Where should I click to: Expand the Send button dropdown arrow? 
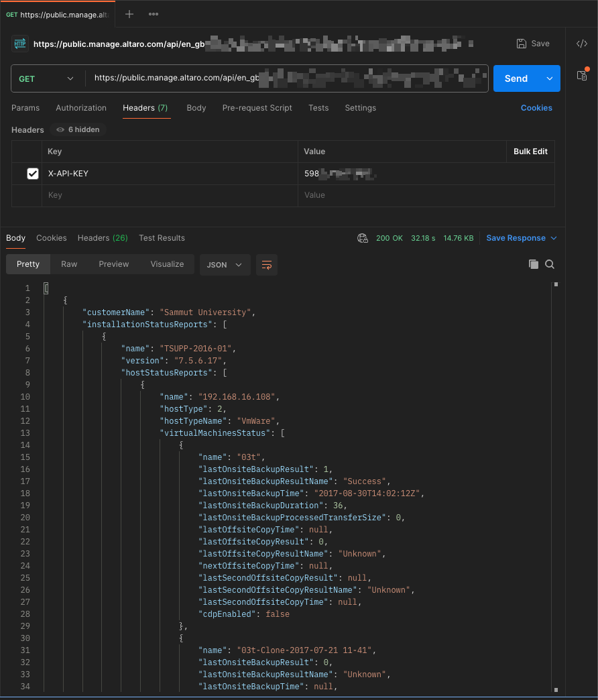coord(550,78)
